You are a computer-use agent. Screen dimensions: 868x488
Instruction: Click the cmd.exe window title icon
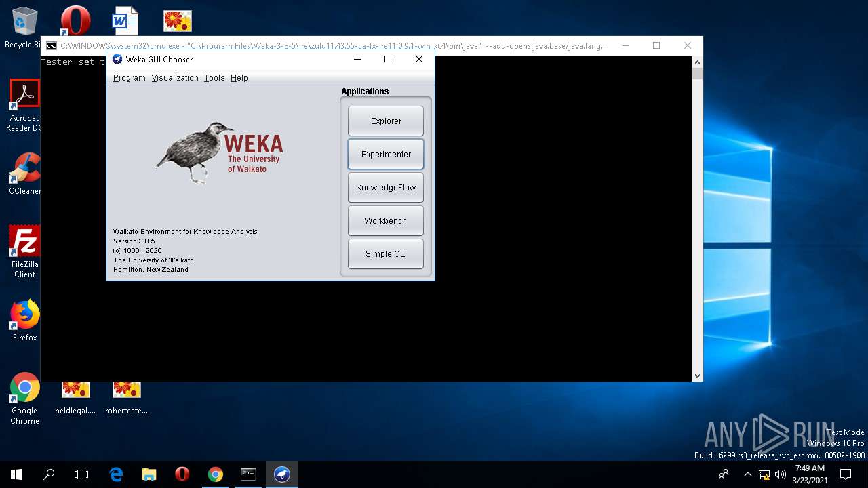click(52, 46)
